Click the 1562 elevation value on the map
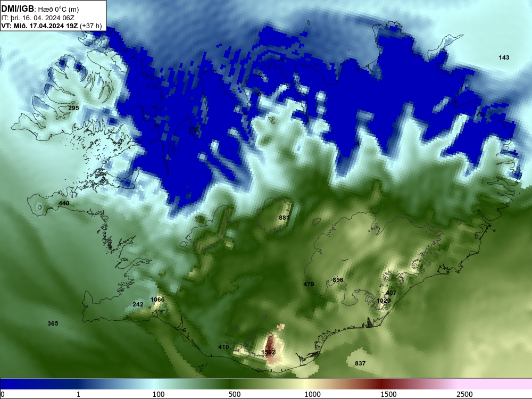Screen dimensions: 532x399 [268, 352]
